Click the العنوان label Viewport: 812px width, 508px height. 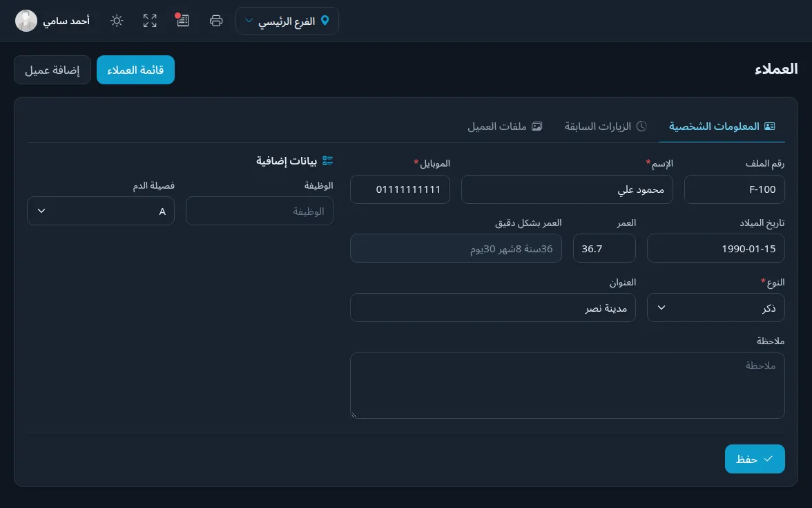623,283
